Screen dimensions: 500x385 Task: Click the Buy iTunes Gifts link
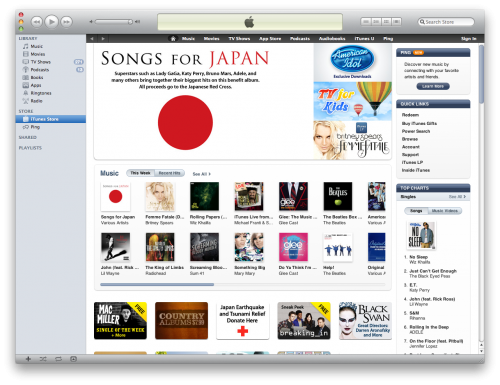pyautogui.click(x=419, y=123)
